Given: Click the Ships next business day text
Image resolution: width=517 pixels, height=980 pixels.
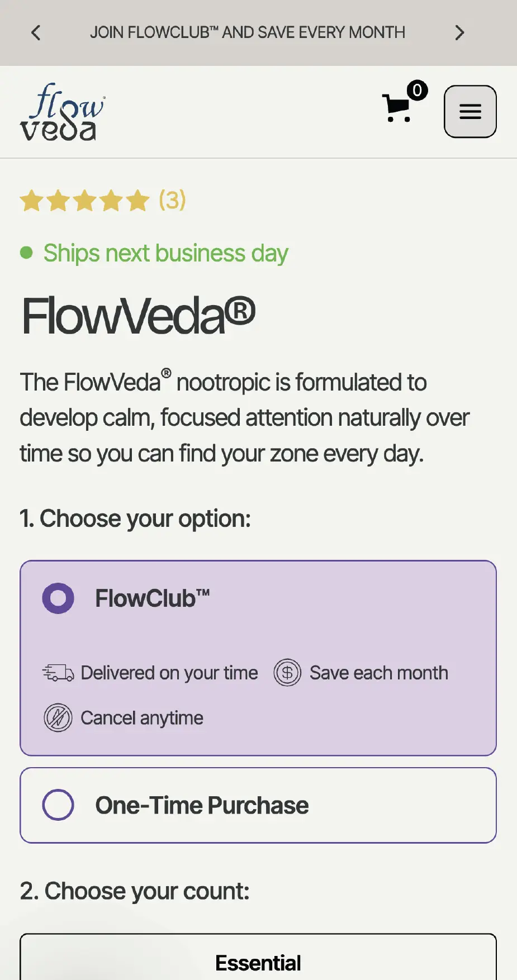Looking at the screenshot, I should click(165, 253).
